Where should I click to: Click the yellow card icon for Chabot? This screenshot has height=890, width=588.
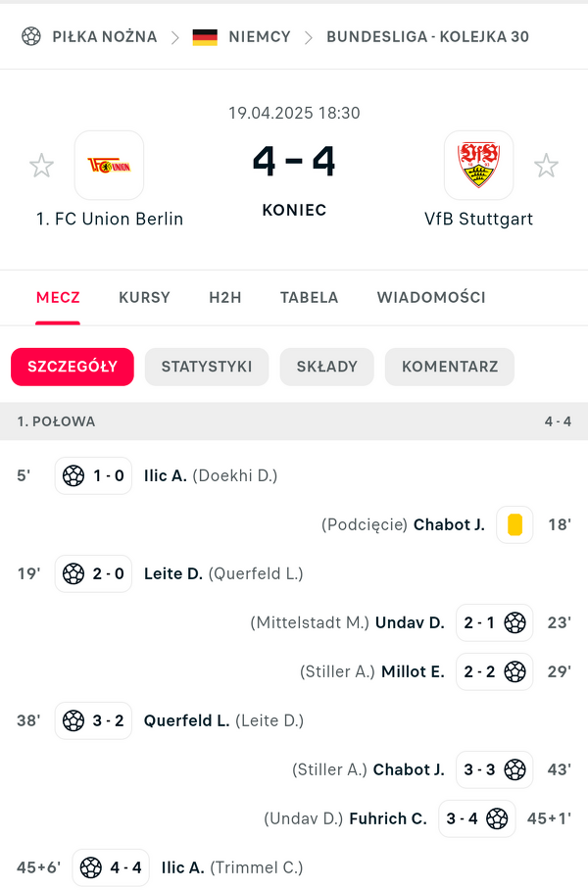tap(514, 524)
